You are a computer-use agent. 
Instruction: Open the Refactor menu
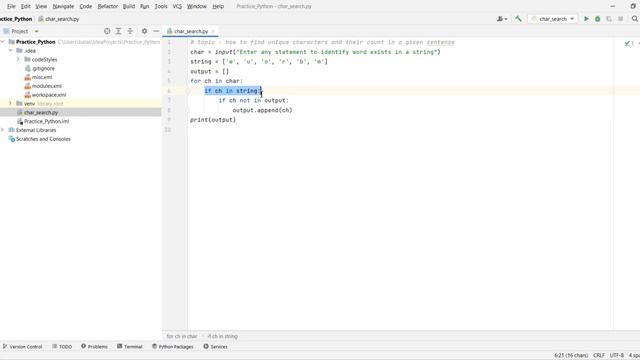107,7
